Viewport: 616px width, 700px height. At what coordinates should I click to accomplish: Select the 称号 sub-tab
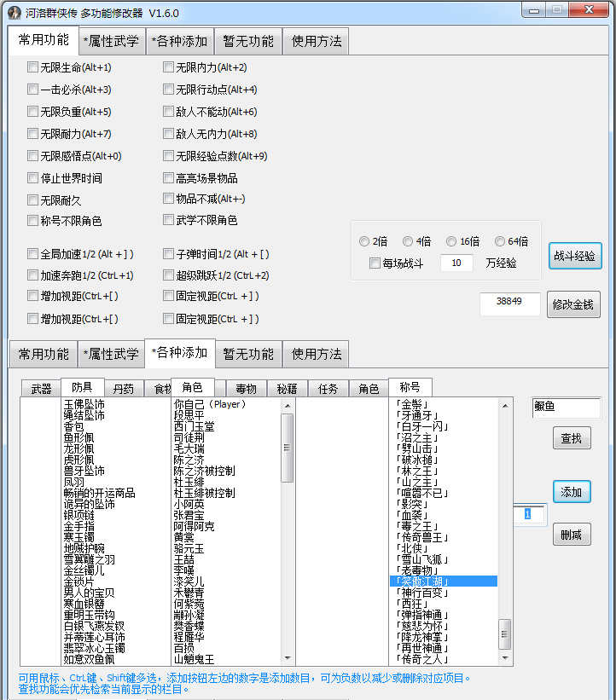[x=410, y=387]
